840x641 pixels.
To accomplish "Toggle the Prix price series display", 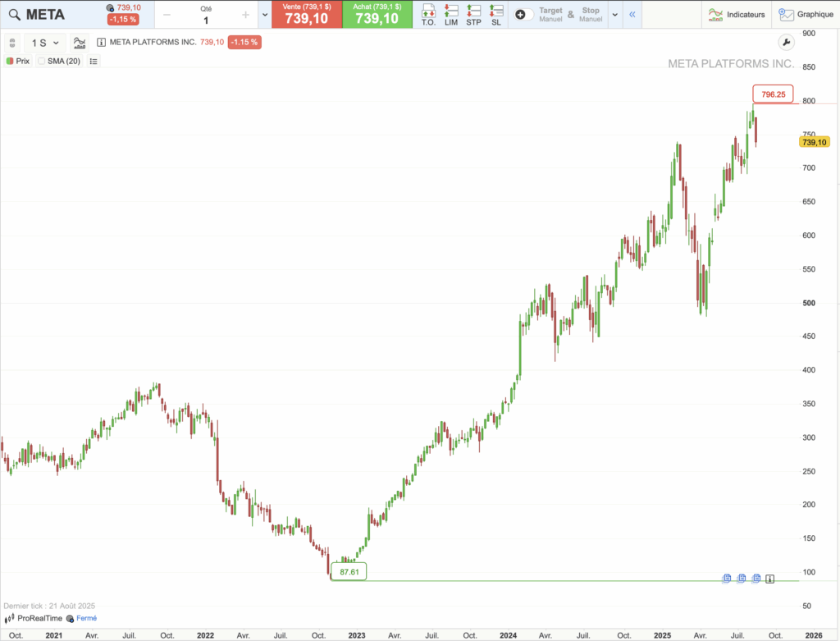I will click(x=17, y=61).
